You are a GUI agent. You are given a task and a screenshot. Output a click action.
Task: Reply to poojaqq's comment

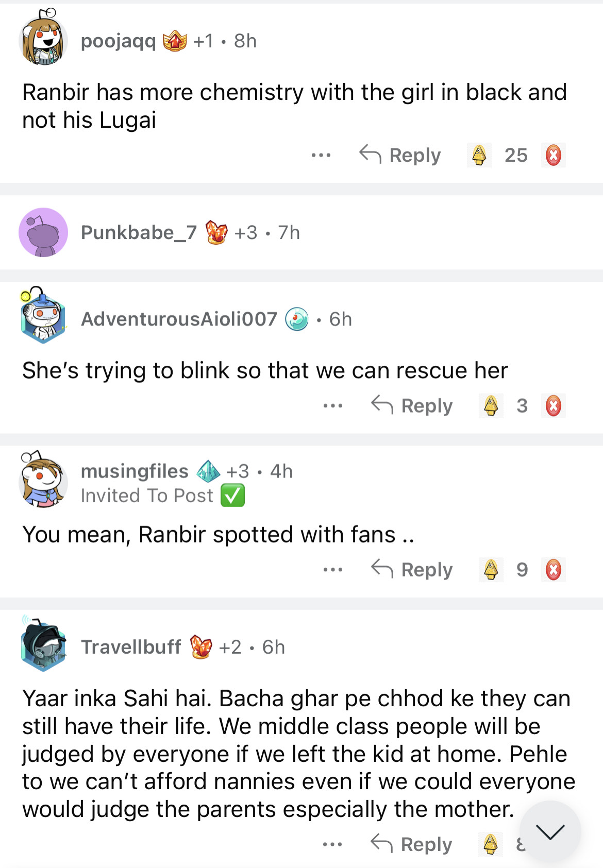click(x=400, y=155)
